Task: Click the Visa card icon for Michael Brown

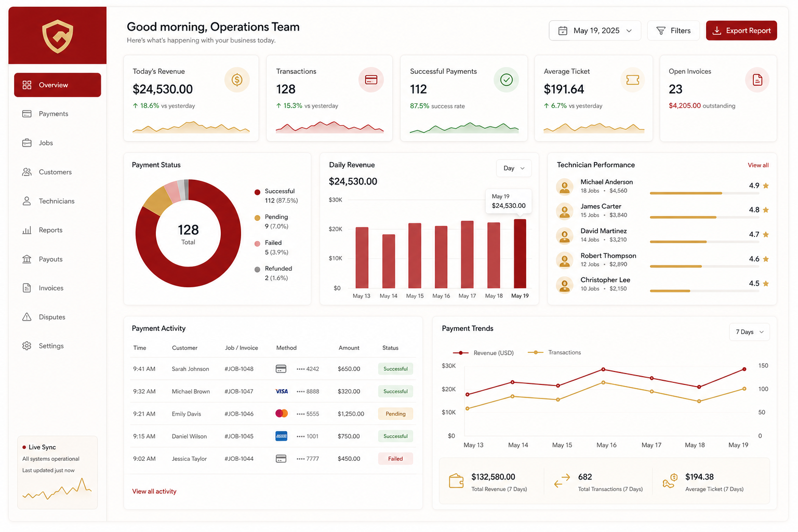Action: (282, 391)
